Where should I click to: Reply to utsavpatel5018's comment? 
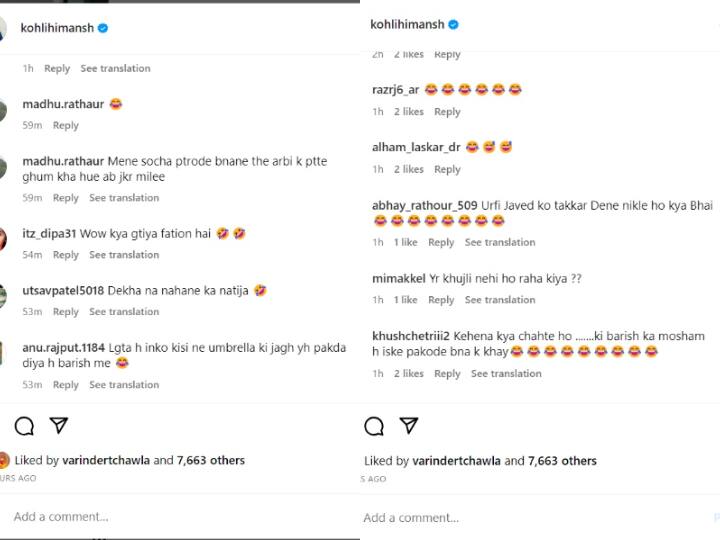tap(65, 312)
